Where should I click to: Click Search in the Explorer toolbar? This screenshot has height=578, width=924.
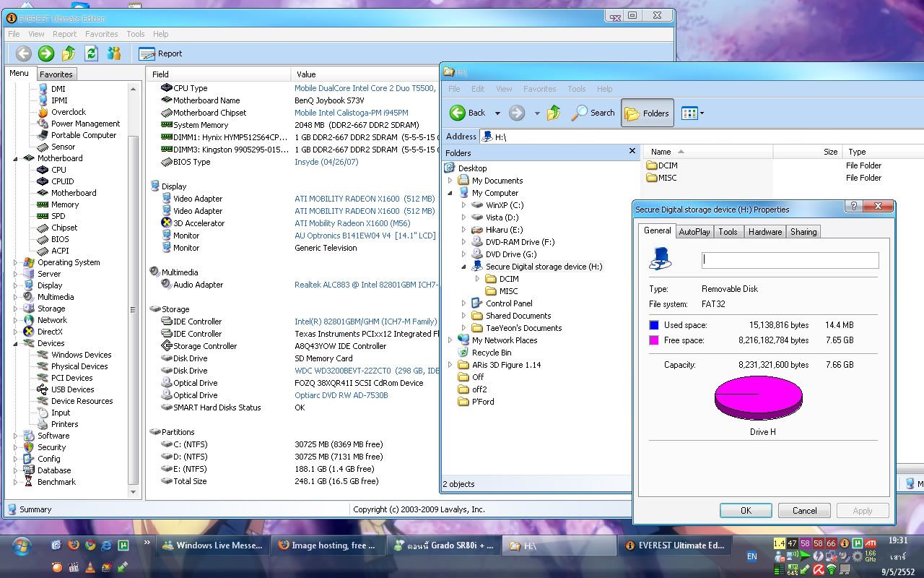pyautogui.click(x=593, y=113)
